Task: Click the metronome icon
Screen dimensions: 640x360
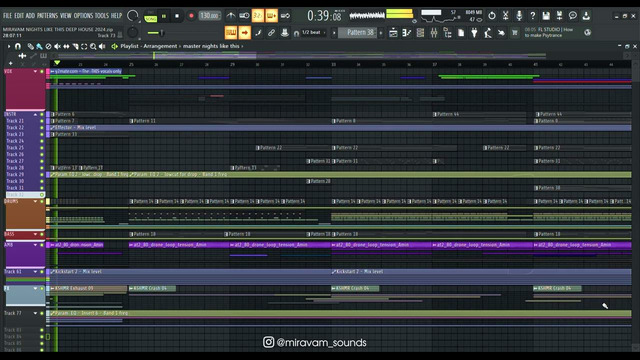Action: click(231, 16)
